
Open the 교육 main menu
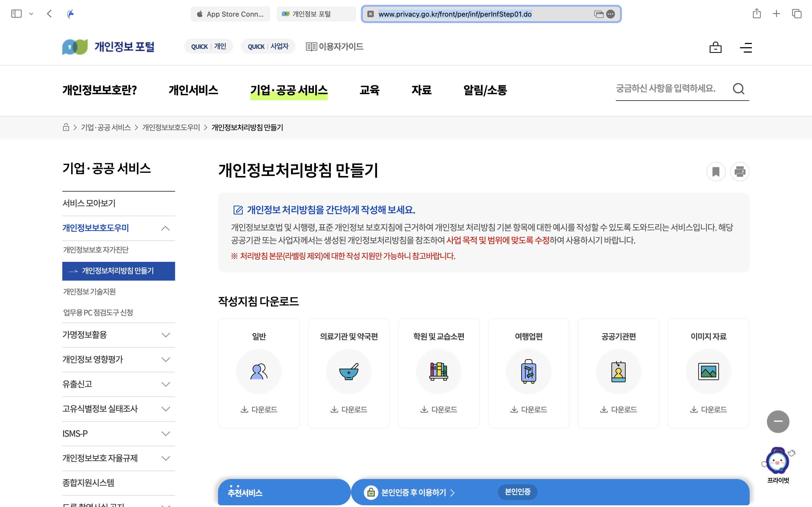point(369,90)
